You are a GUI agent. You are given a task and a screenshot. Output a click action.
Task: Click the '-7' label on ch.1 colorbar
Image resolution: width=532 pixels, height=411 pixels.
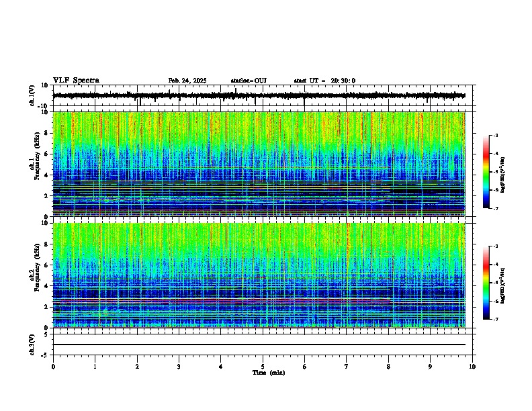(495, 208)
